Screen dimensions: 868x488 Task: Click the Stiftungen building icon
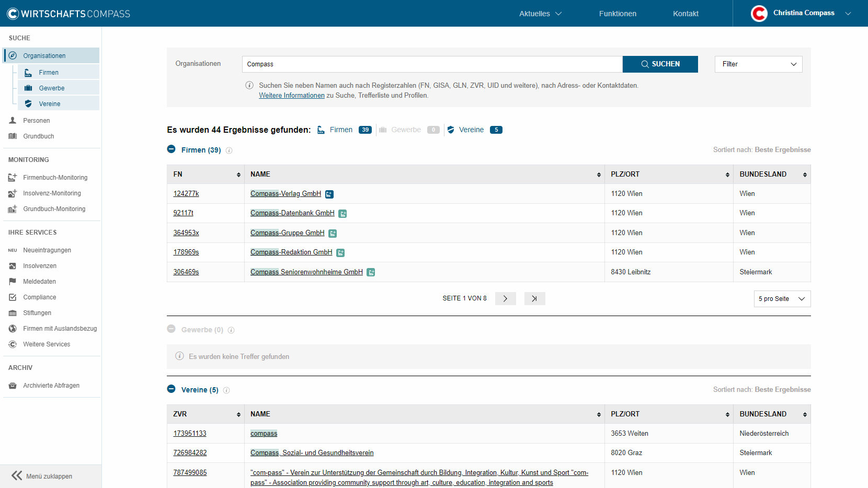13,313
